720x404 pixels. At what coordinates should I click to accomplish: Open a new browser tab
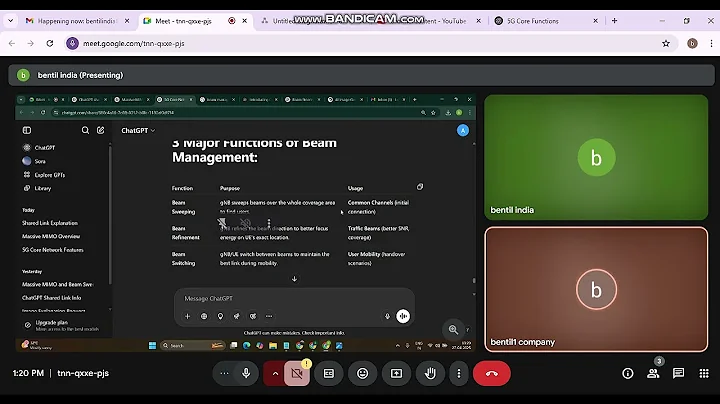[614, 21]
